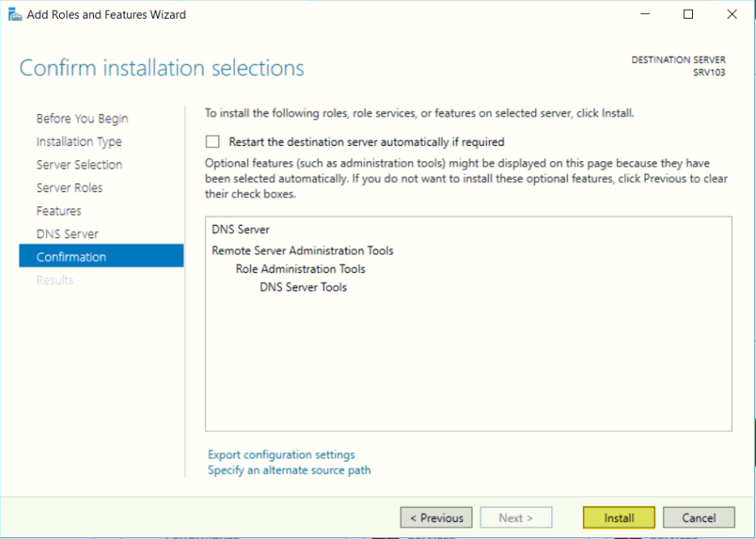Go to Server Selection step
This screenshot has height=539, width=756.
[79, 165]
